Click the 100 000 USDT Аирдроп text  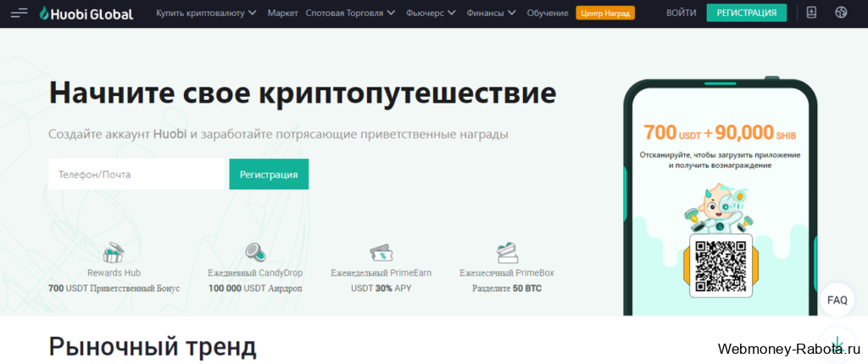pyautogui.click(x=255, y=288)
